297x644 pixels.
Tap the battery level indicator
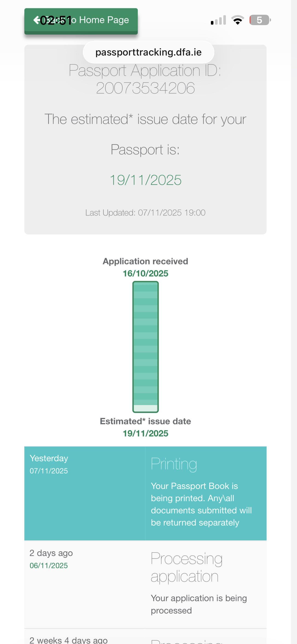(260, 20)
